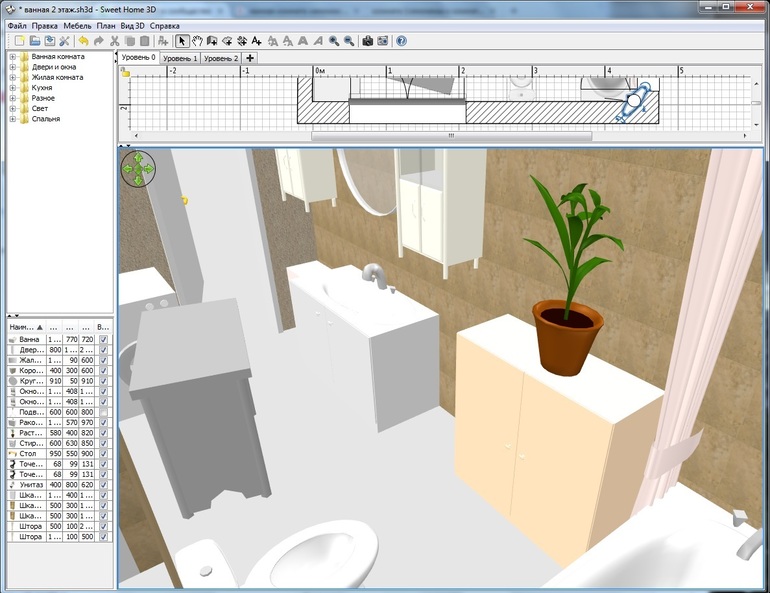Toggle visibility checkbox for Унитаз row

tap(104, 485)
